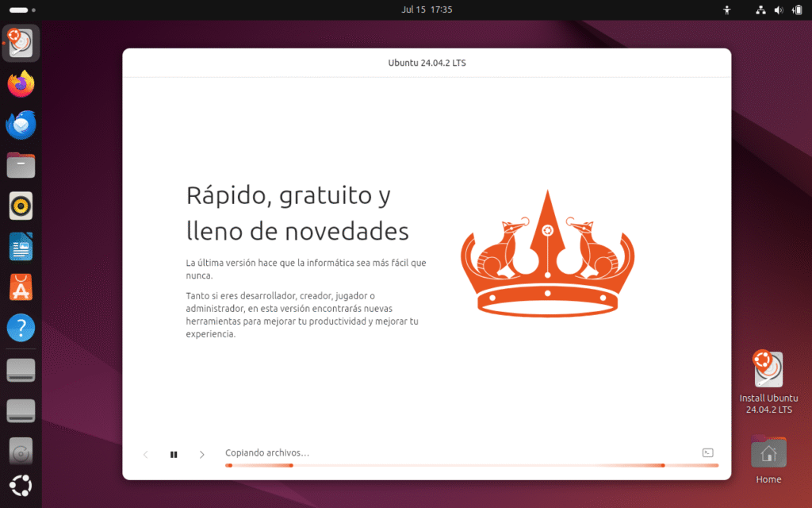Click the Ubuntu 24.04.2 LTS window title
Image resolution: width=812 pixels, height=508 pixels.
(427, 63)
